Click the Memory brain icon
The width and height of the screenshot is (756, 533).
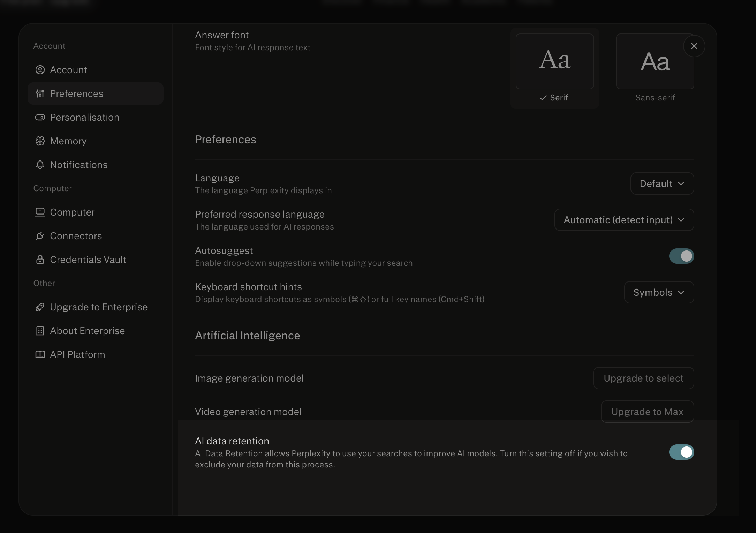pyautogui.click(x=40, y=141)
